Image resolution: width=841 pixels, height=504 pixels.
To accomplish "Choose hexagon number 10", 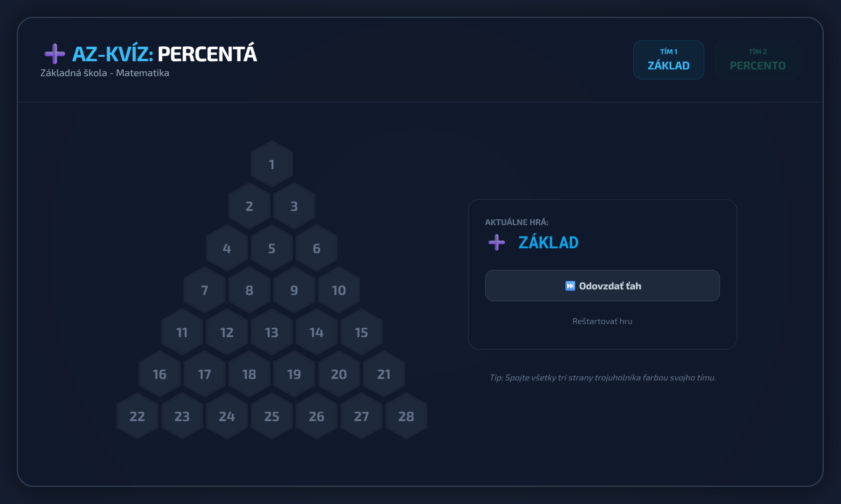I will 339,290.
